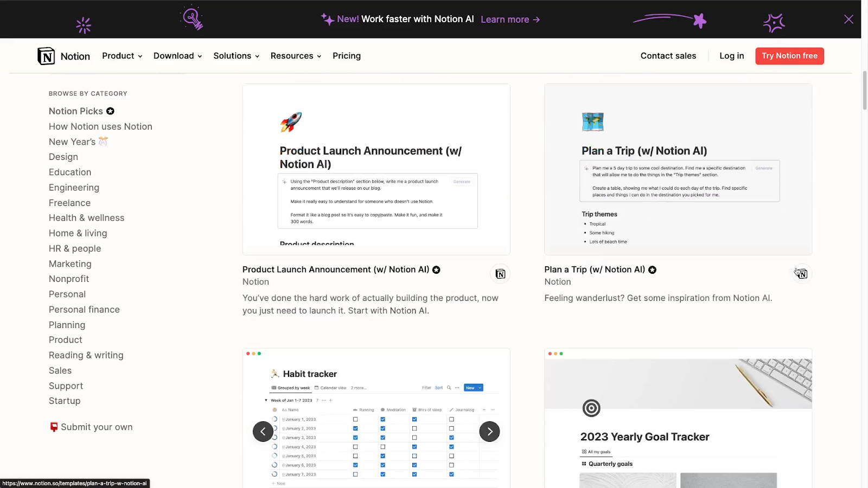868x488 pixels.
Task: Click the scrollbar on the right edge
Action: pos(863,92)
